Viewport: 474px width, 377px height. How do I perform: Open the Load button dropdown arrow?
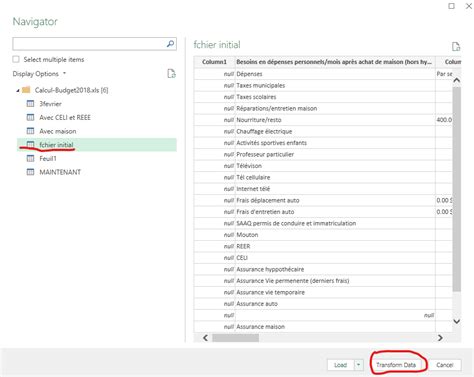358,365
